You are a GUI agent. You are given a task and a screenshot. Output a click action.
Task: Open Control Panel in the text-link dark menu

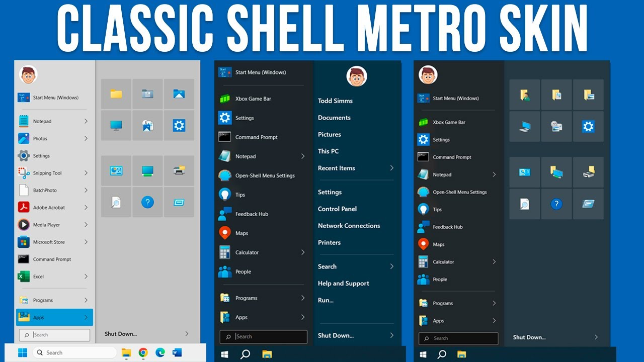(x=337, y=209)
